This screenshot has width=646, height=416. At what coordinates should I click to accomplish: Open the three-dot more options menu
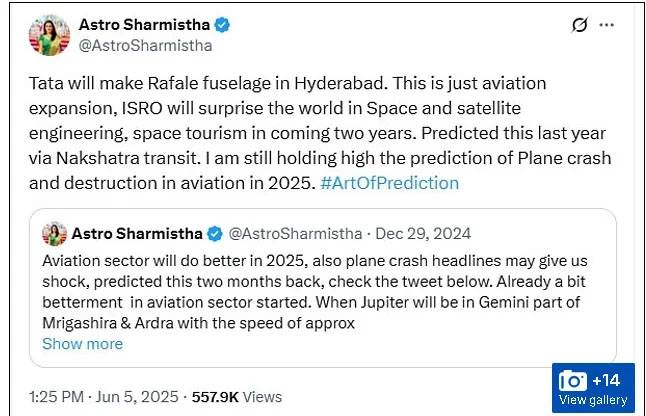tap(606, 25)
